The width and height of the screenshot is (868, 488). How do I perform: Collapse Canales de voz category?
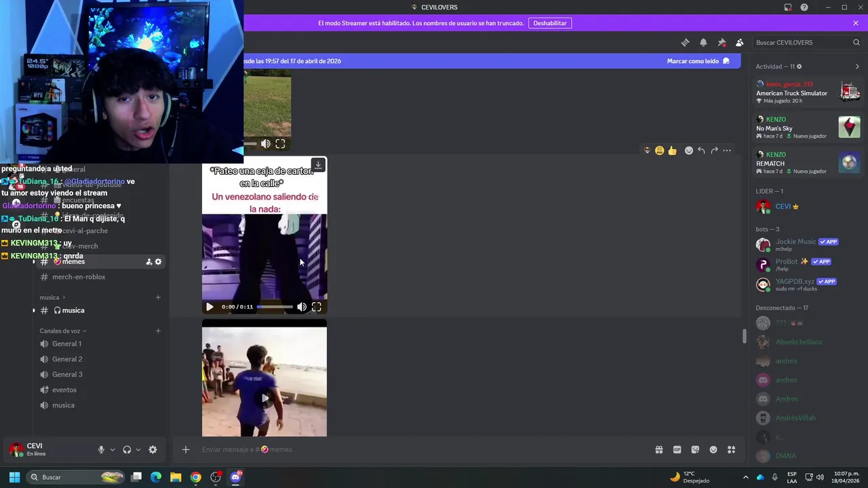click(x=62, y=331)
